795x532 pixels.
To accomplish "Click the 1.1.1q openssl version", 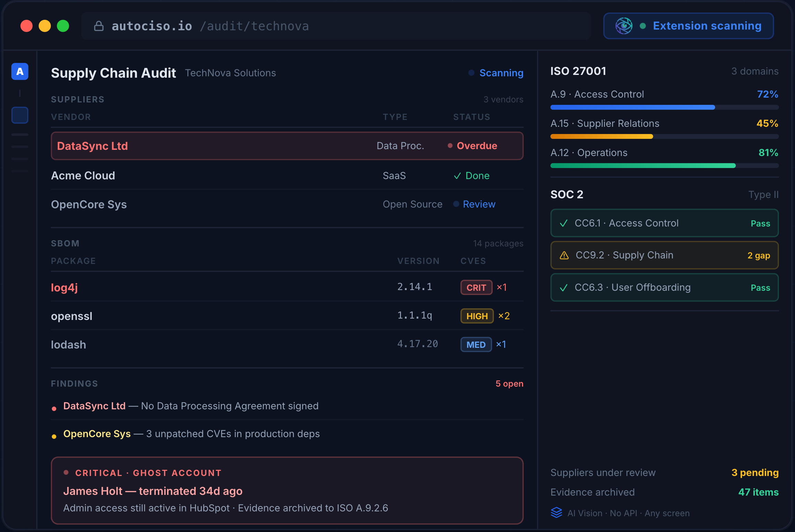I will [415, 315].
